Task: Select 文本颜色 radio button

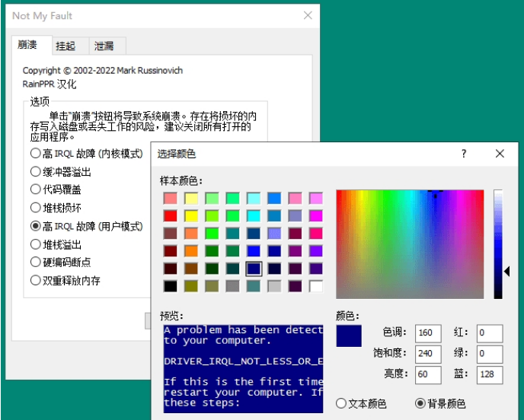Action: [361, 403]
